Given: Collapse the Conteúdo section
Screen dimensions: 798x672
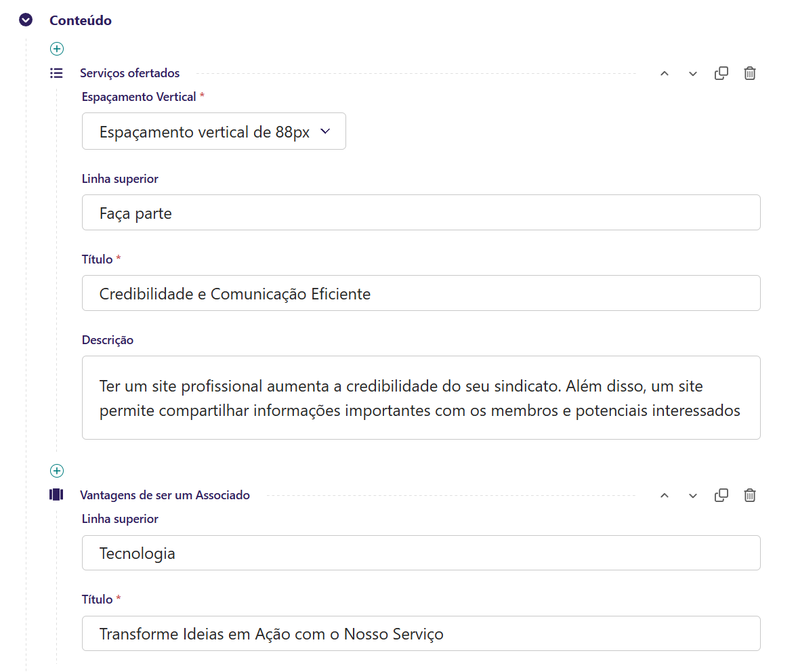Looking at the screenshot, I should pos(26,20).
